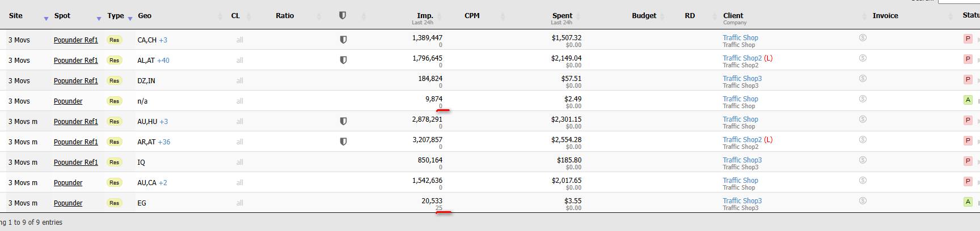980x231 pixels.
Task: Click dollar invoice icon in first row
Action: click(x=863, y=37)
